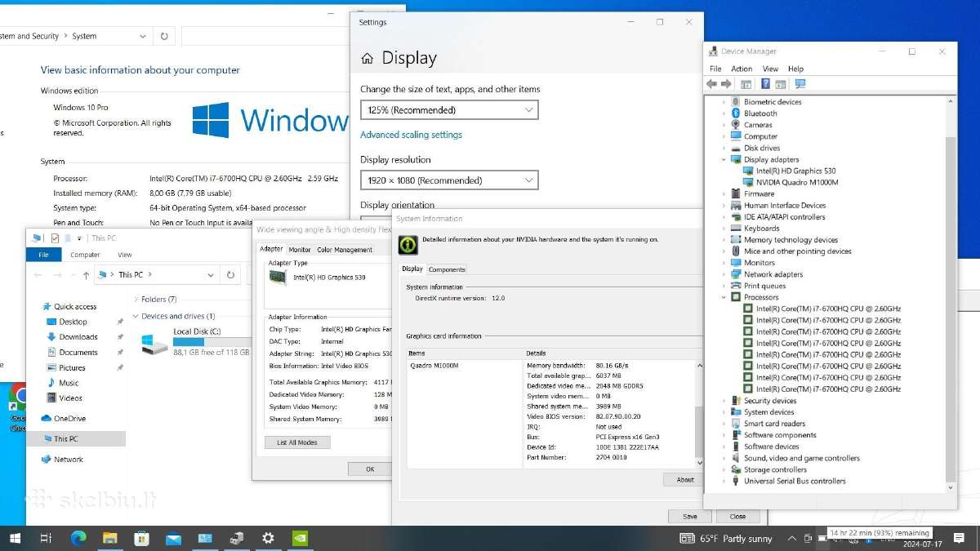
Task: Open Microsoft Store from the taskbar
Action: [x=141, y=538]
